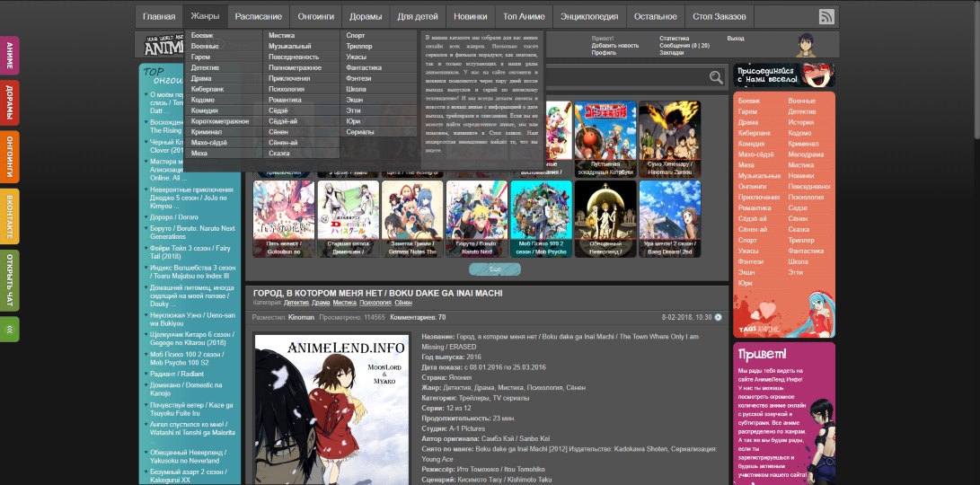
Task: Click the search magnifier icon
Action: (x=716, y=77)
